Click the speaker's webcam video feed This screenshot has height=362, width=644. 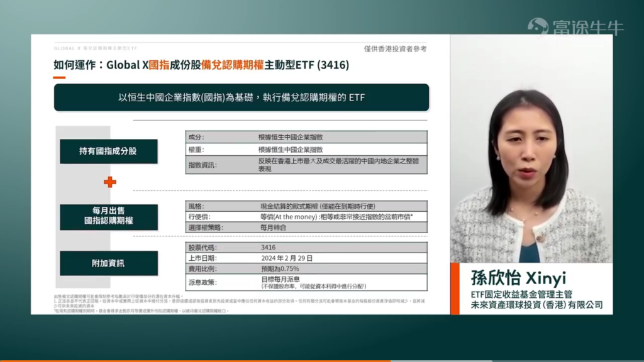coord(531,148)
